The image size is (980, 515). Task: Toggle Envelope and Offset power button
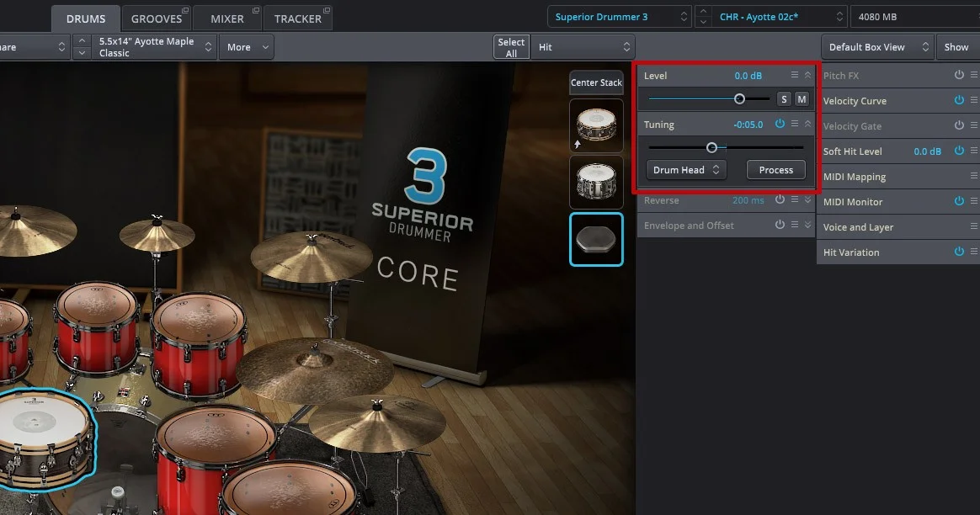(780, 225)
